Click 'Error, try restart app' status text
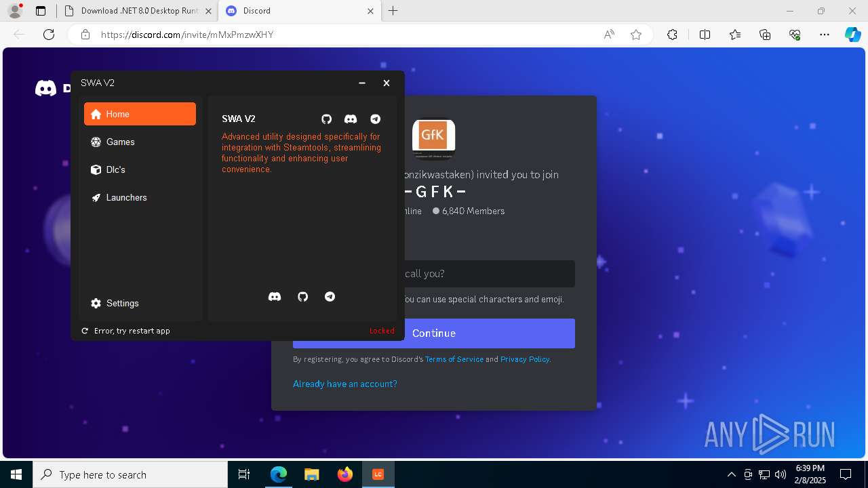868x488 pixels. tap(132, 331)
